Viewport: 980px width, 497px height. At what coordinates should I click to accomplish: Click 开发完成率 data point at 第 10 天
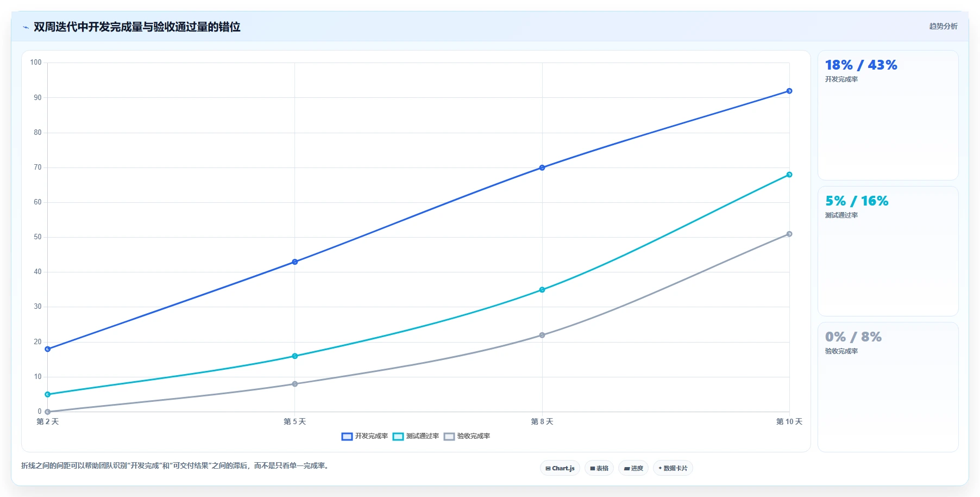789,91
